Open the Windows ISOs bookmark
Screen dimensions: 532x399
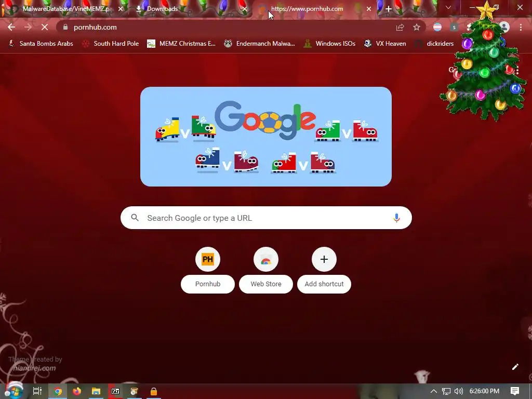329,44
